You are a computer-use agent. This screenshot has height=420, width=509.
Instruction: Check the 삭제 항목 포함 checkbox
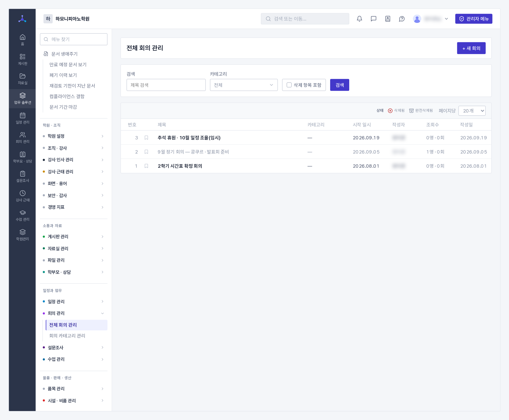click(x=289, y=85)
